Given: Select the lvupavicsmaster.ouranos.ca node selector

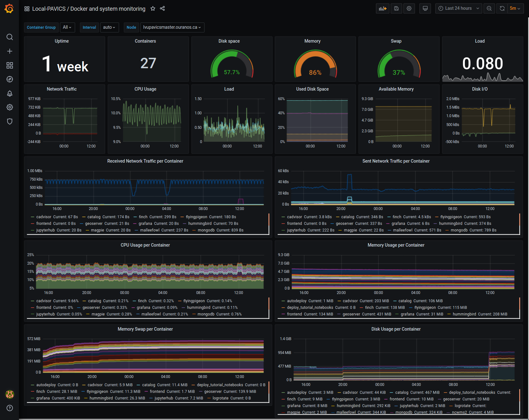Looking at the screenshot, I should (x=172, y=27).
